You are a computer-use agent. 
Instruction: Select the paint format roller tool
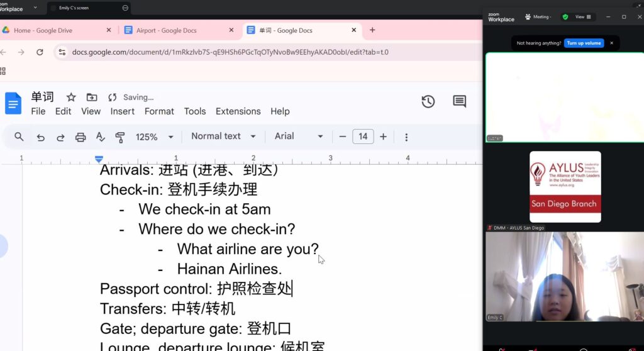coord(120,136)
